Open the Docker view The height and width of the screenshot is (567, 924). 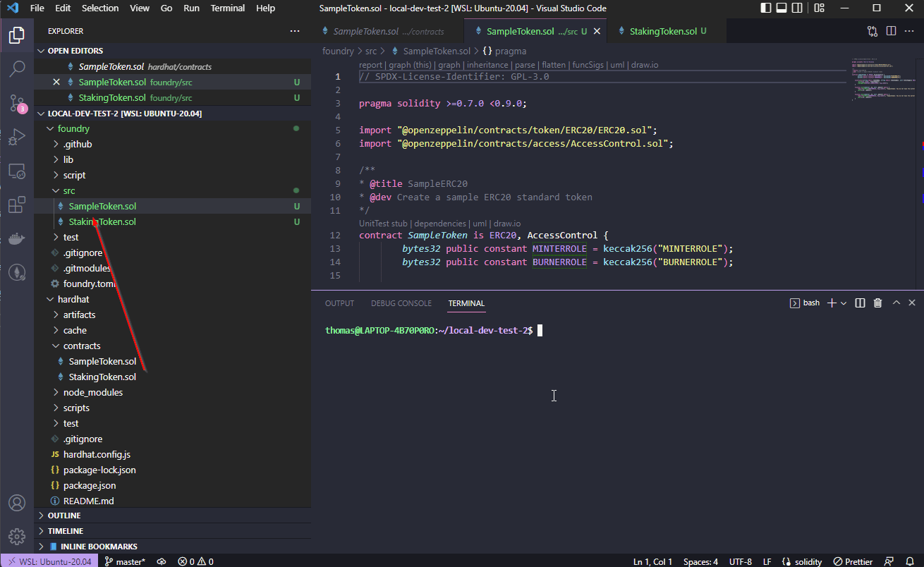(17, 238)
